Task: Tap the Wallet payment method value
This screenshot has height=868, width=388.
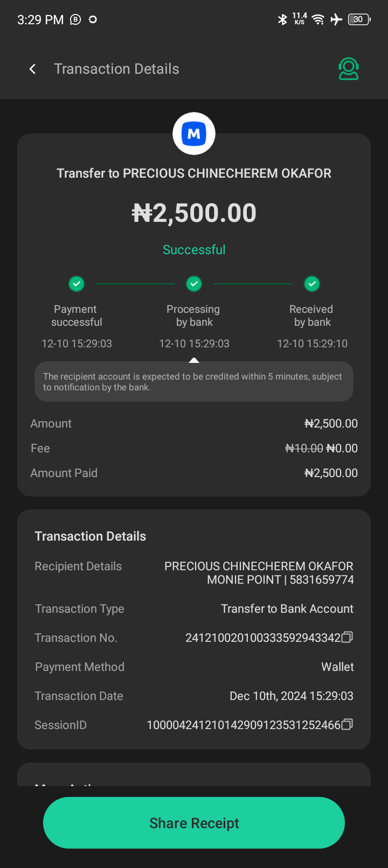Action: coord(337,667)
